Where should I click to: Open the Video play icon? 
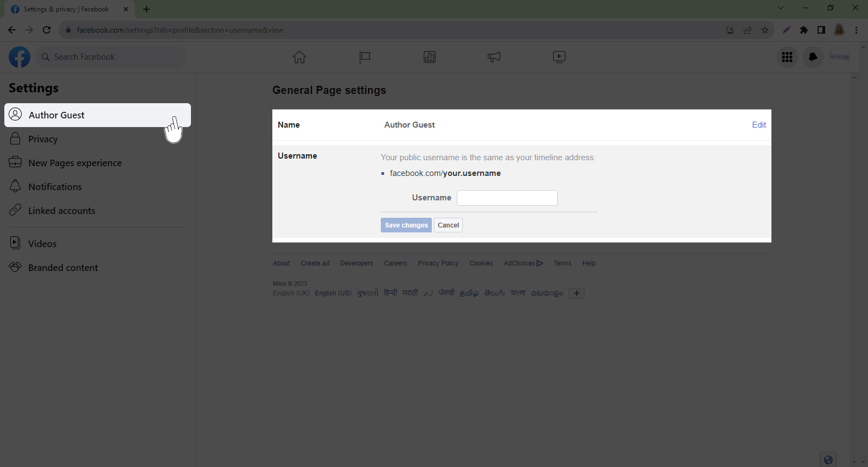coord(559,57)
